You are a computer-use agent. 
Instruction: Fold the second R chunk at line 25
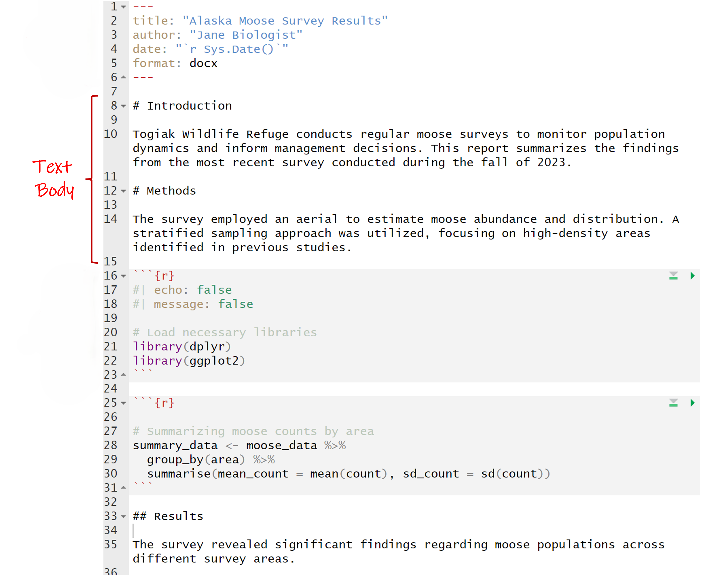(124, 403)
